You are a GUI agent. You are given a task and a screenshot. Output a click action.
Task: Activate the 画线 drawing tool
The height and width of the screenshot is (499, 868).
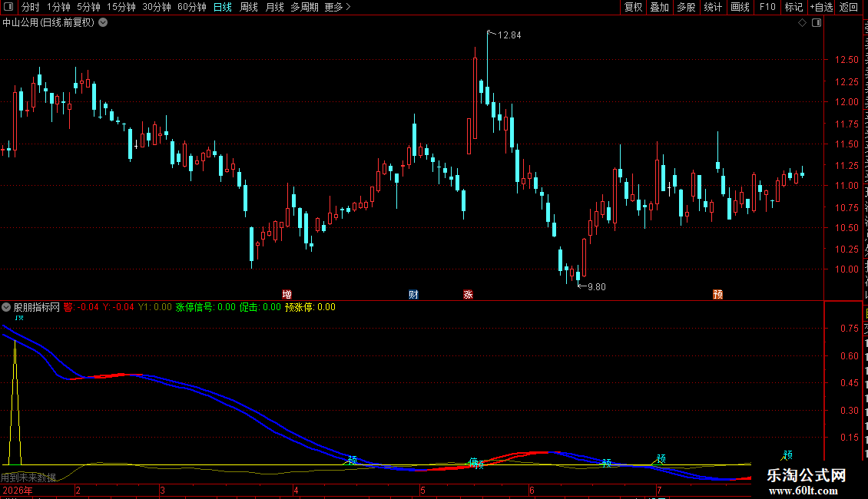(740, 7)
